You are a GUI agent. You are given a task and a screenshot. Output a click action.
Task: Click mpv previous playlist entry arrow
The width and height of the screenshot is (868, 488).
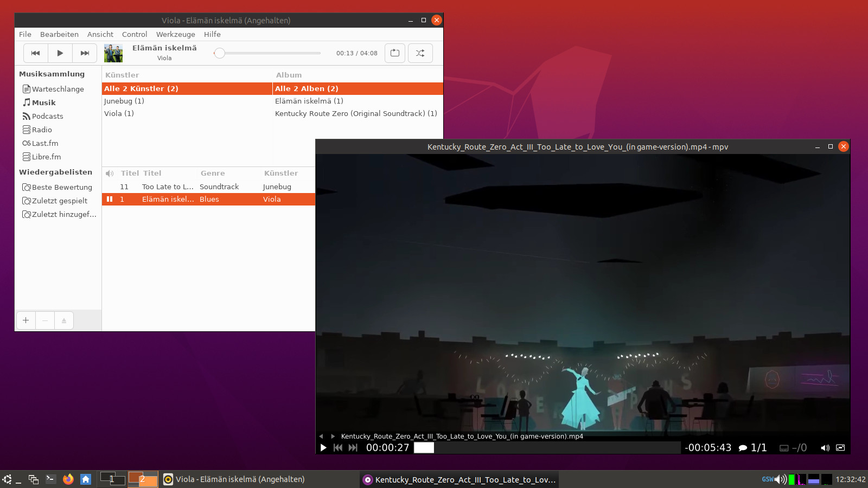pyautogui.click(x=321, y=436)
